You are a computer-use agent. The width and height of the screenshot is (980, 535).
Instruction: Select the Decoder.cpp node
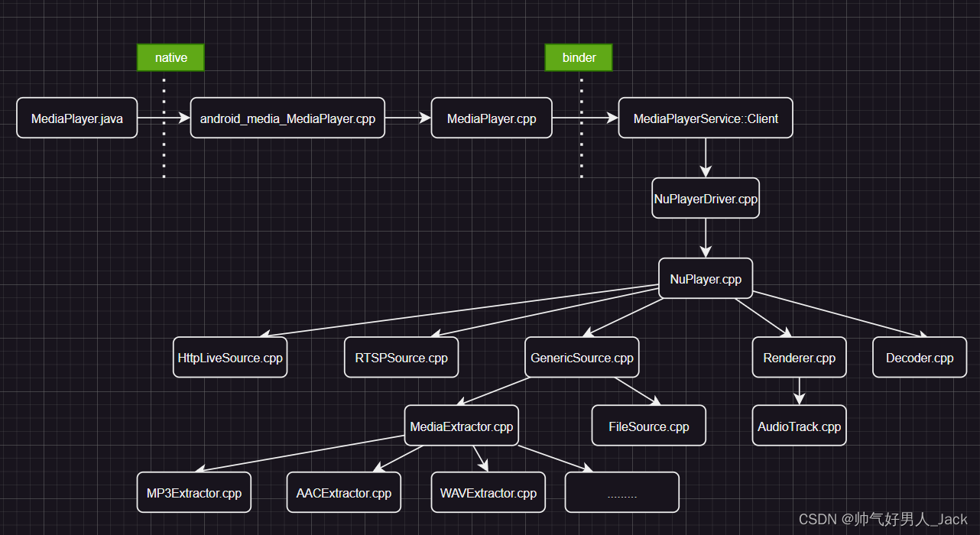coord(920,357)
